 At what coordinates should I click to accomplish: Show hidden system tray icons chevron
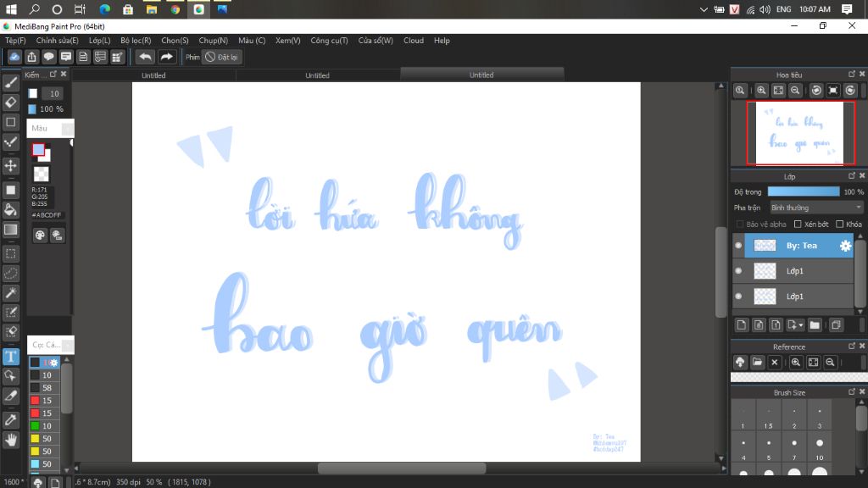pyautogui.click(x=704, y=9)
